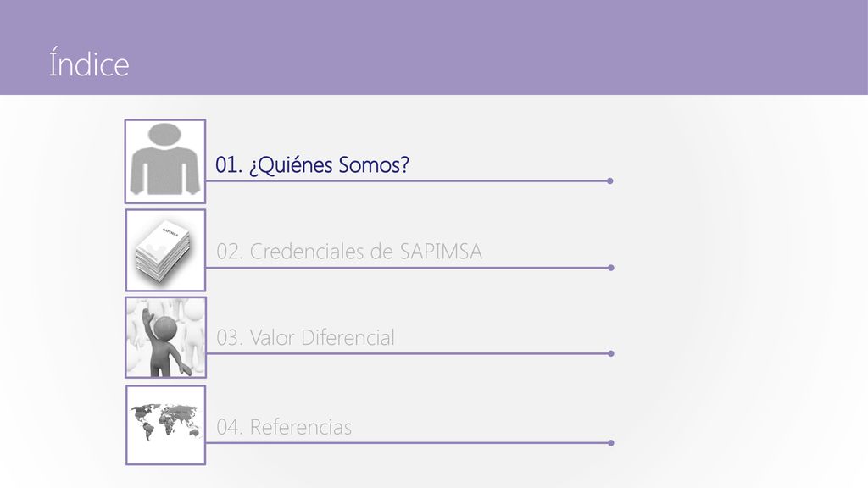Click the SAPIMSA document stack icon
Image resolution: width=868 pixels, height=488 pixels.
point(165,250)
